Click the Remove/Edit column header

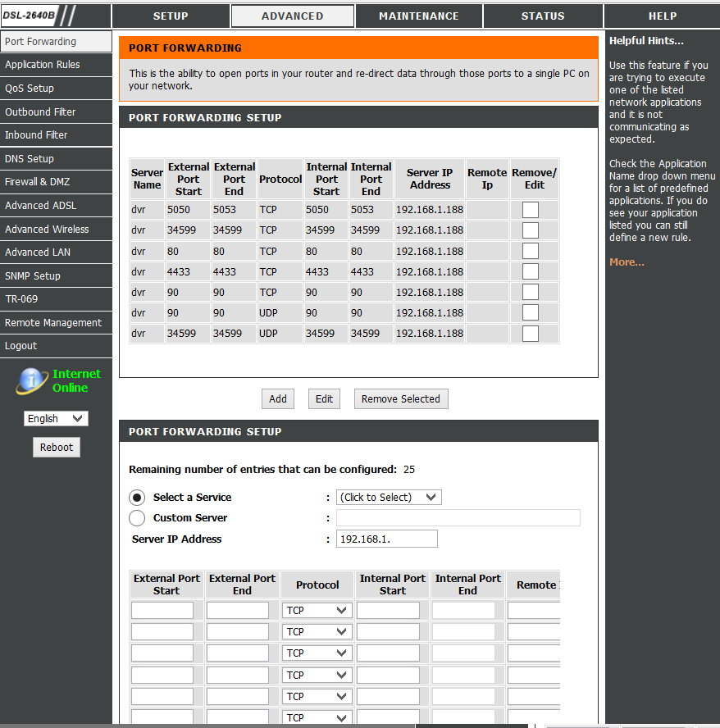click(x=534, y=179)
